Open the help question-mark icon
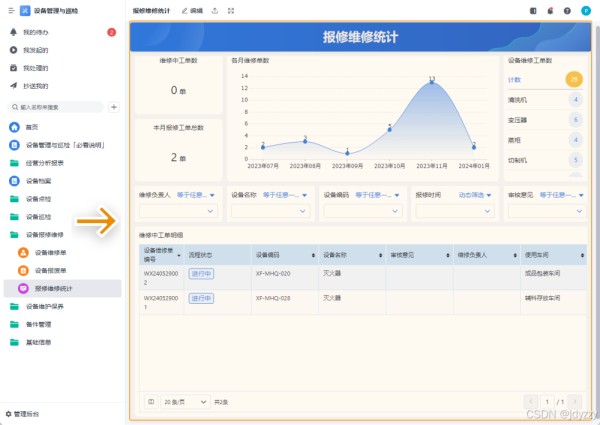Viewport: 600px width, 425px height. point(567,11)
